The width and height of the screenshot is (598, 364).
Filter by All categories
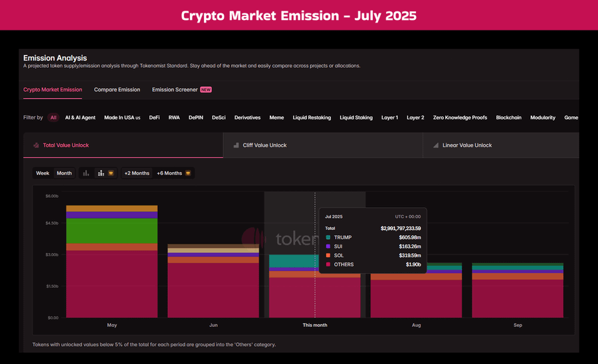tap(53, 118)
